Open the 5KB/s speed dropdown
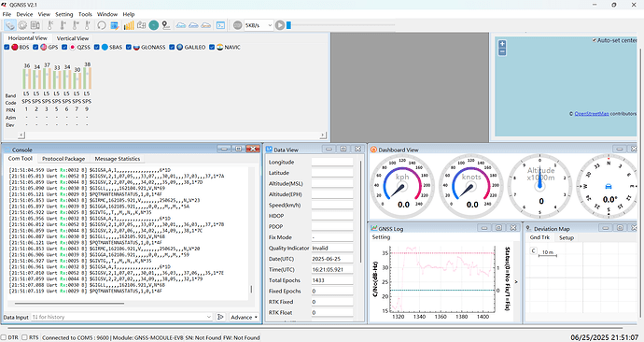The height and width of the screenshot is (342, 644). pyautogui.click(x=259, y=25)
